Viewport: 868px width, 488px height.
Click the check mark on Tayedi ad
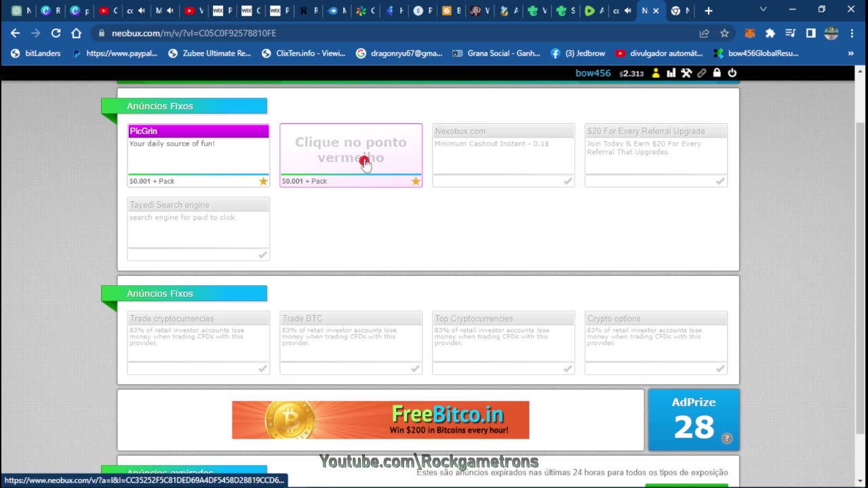[x=263, y=255]
